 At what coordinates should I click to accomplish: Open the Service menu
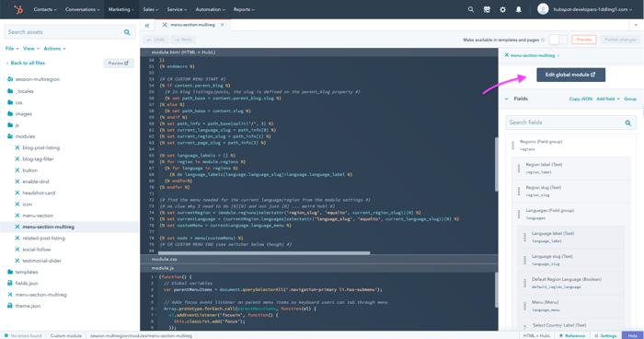(177, 9)
